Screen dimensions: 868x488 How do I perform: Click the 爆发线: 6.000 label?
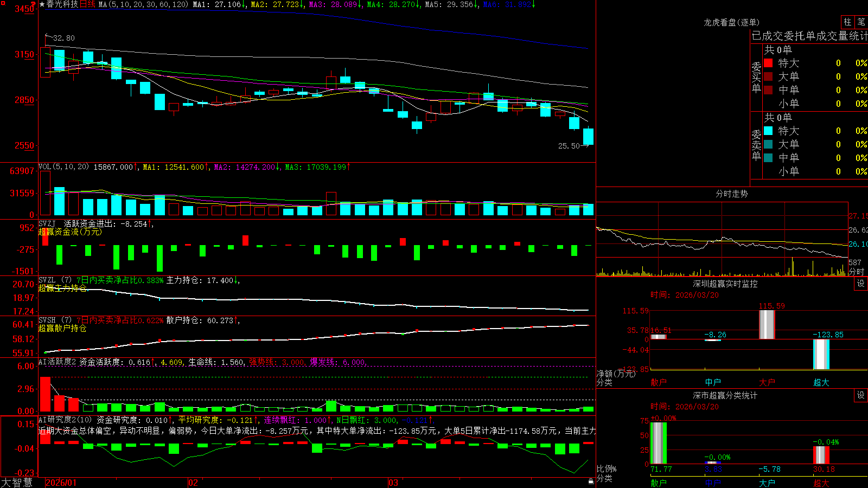(337, 362)
